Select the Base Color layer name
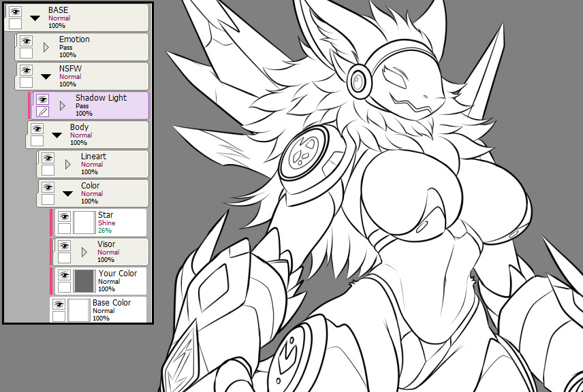This screenshot has width=583, height=392. click(x=112, y=303)
